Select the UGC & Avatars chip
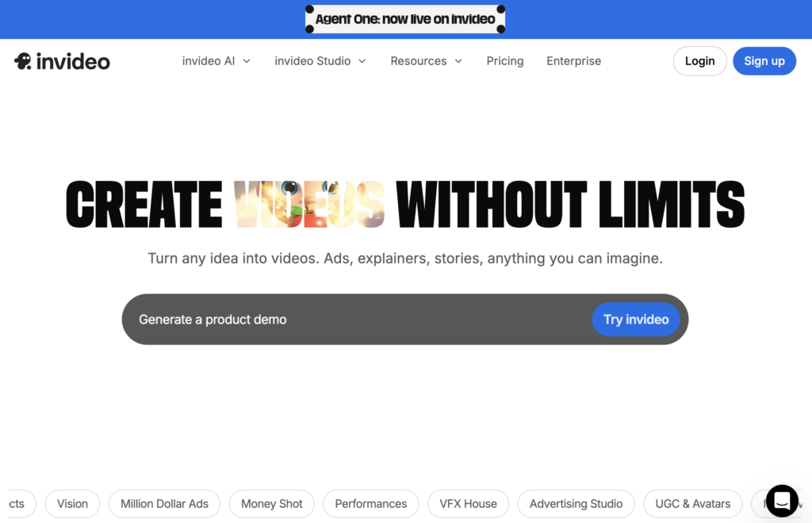This screenshot has width=812, height=523. point(692,503)
